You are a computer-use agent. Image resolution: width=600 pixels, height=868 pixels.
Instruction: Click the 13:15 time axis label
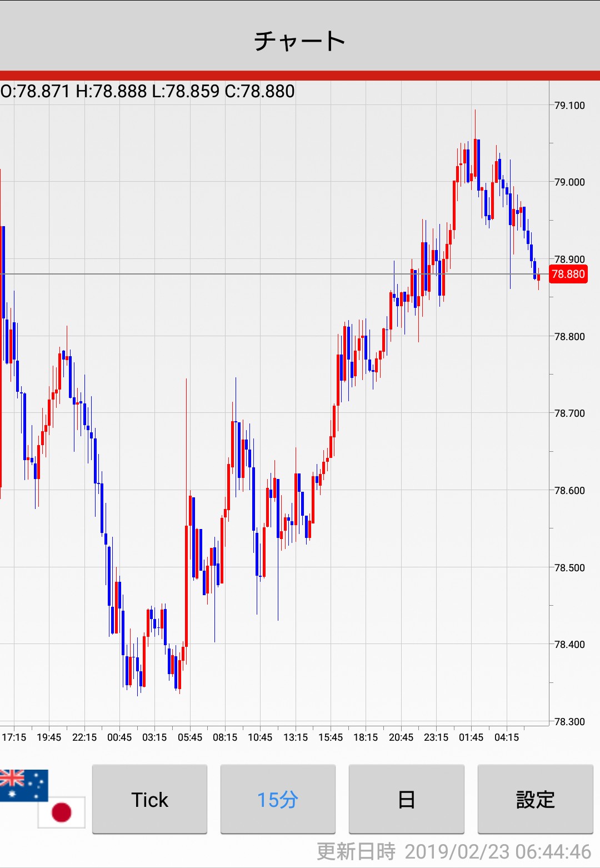pyautogui.click(x=296, y=737)
